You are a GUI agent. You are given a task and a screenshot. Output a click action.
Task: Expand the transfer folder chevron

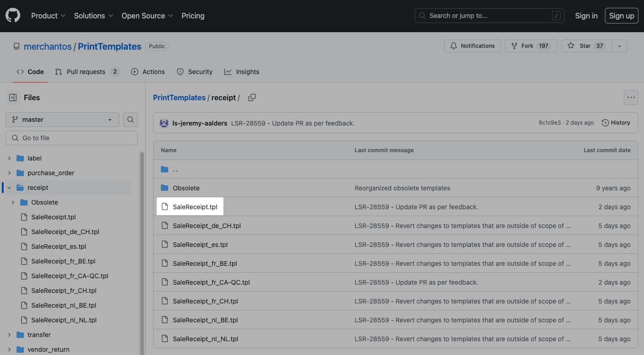click(9, 335)
